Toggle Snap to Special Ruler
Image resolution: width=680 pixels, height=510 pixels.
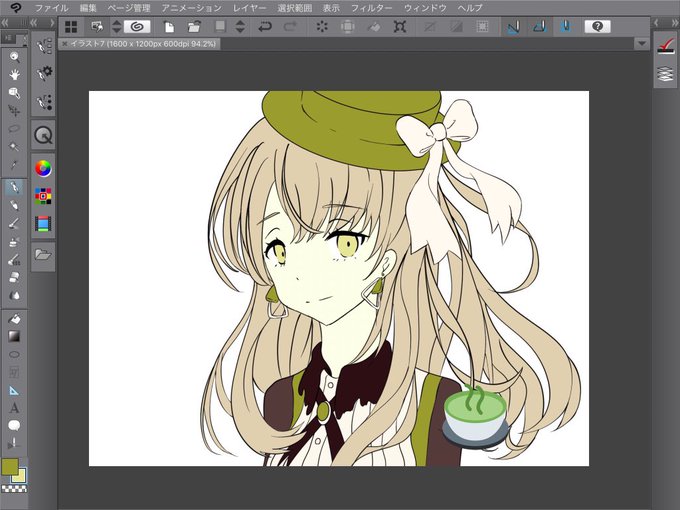point(540,27)
